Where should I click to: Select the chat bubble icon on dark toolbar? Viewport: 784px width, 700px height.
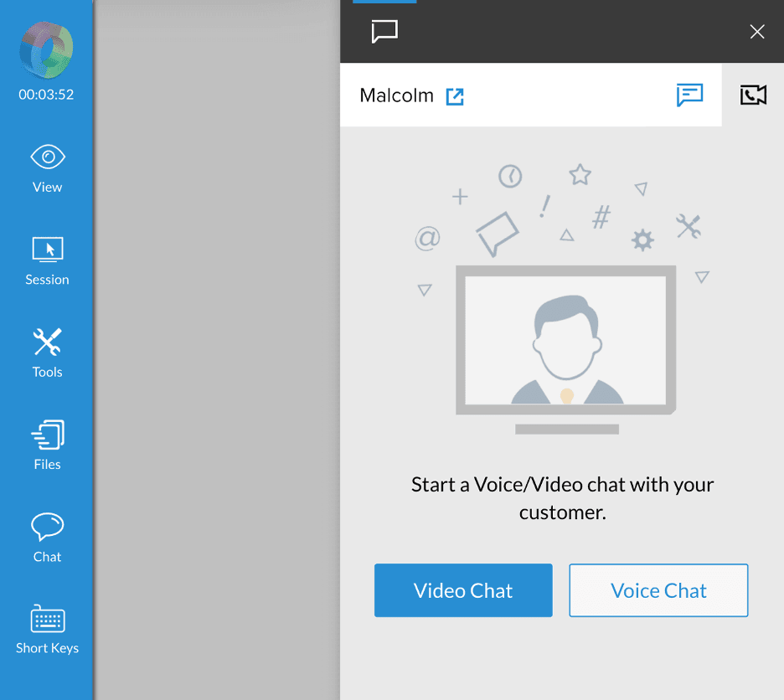pyautogui.click(x=384, y=32)
